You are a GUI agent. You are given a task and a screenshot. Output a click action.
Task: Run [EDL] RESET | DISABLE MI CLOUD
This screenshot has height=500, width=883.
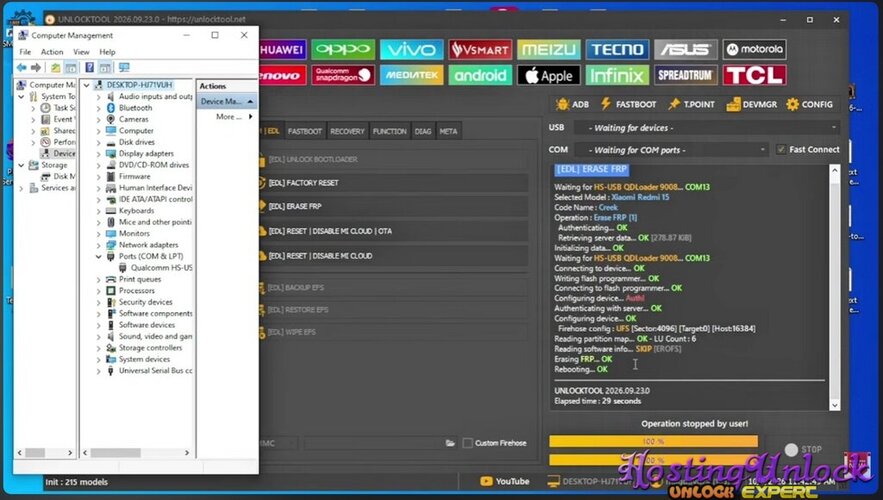(394, 256)
